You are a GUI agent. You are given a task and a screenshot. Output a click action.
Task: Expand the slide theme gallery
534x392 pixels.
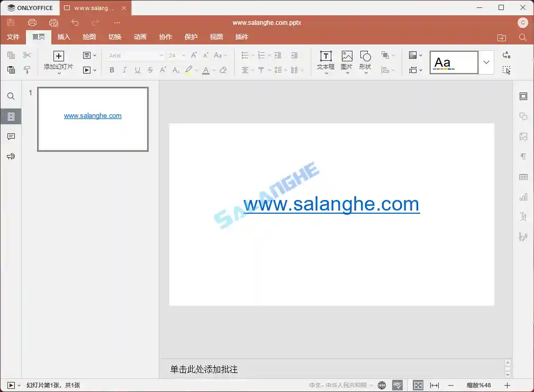click(486, 62)
